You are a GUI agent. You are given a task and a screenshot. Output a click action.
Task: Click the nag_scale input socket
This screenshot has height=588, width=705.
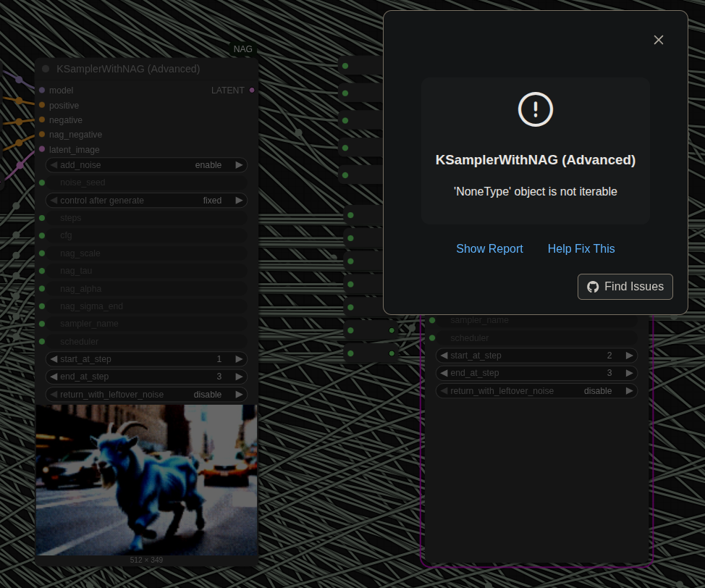click(x=42, y=253)
